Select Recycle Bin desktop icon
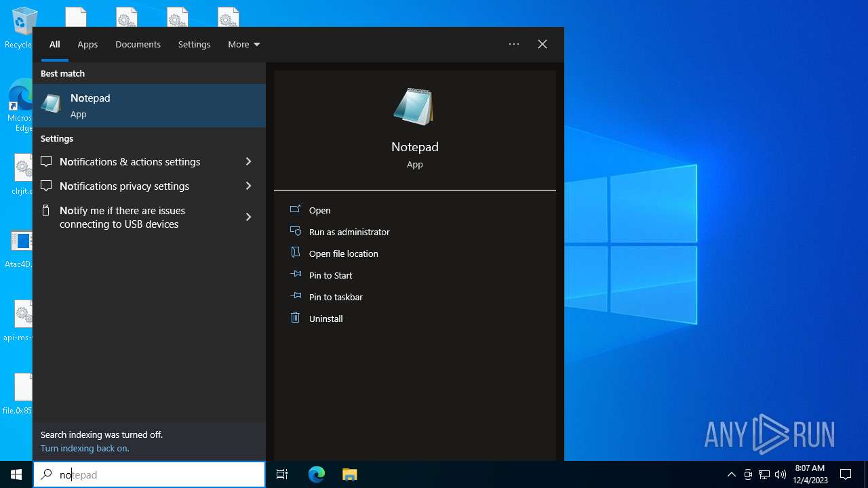Image resolution: width=868 pixels, height=488 pixels. [20, 27]
